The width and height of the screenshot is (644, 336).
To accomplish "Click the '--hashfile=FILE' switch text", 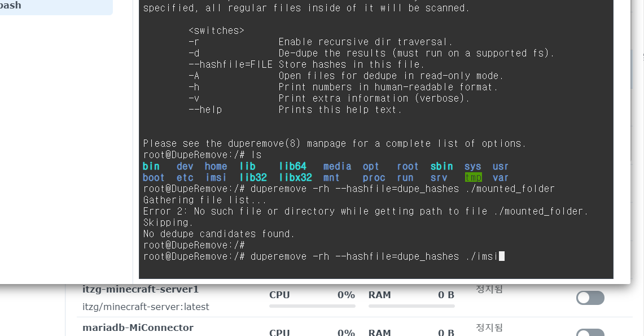I will [230, 64].
